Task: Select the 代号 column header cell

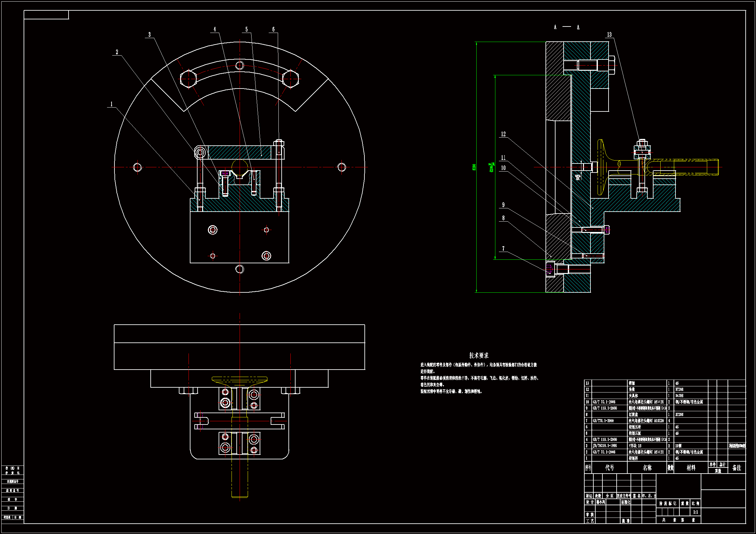Action: (x=610, y=467)
